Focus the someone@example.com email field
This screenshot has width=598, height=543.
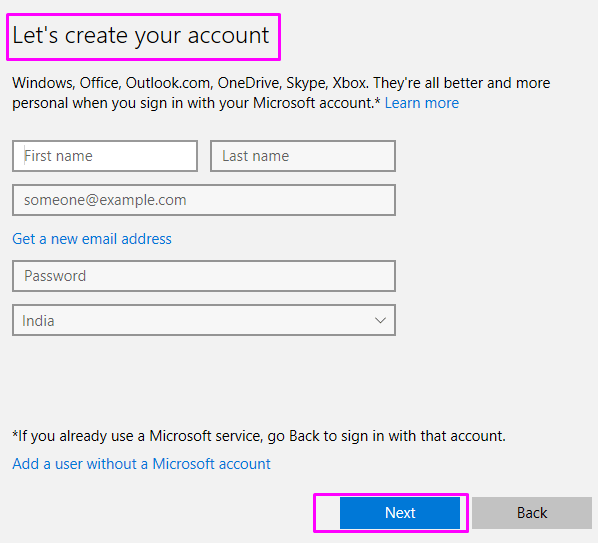[x=204, y=200]
